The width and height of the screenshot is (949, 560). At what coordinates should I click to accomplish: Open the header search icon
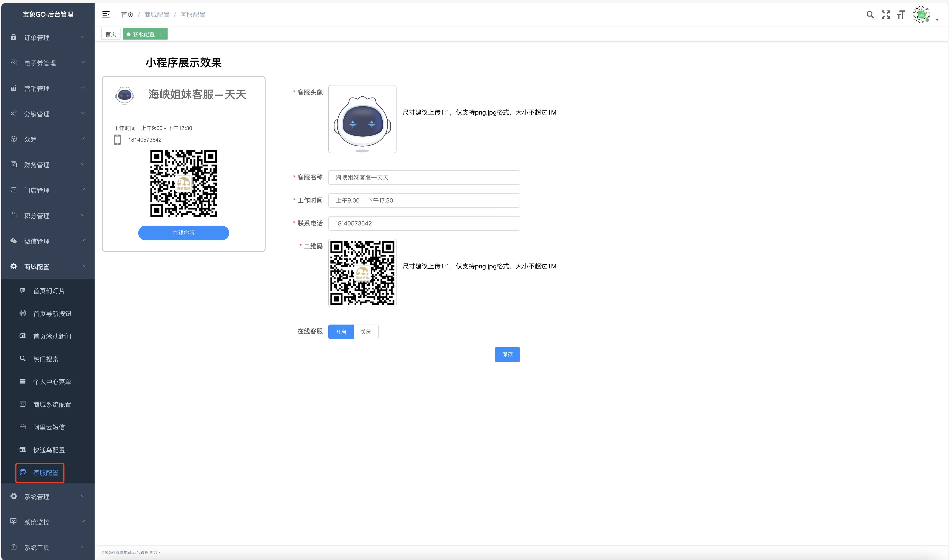click(x=870, y=15)
